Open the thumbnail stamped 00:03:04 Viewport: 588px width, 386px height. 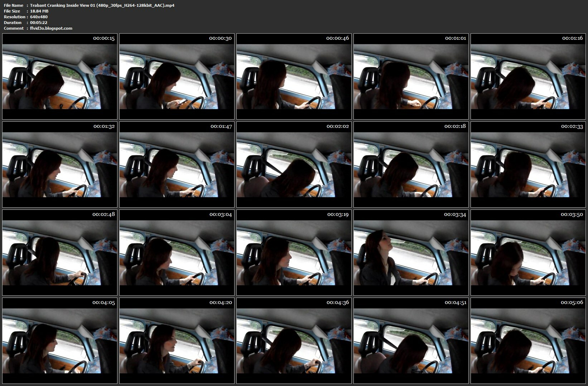point(177,252)
